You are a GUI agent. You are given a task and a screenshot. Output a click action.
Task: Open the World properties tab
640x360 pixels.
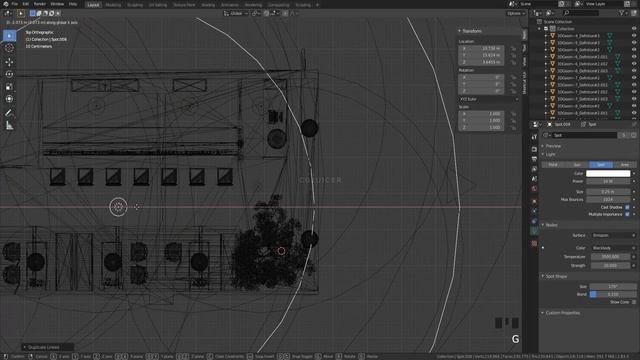click(x=534, y=189)
